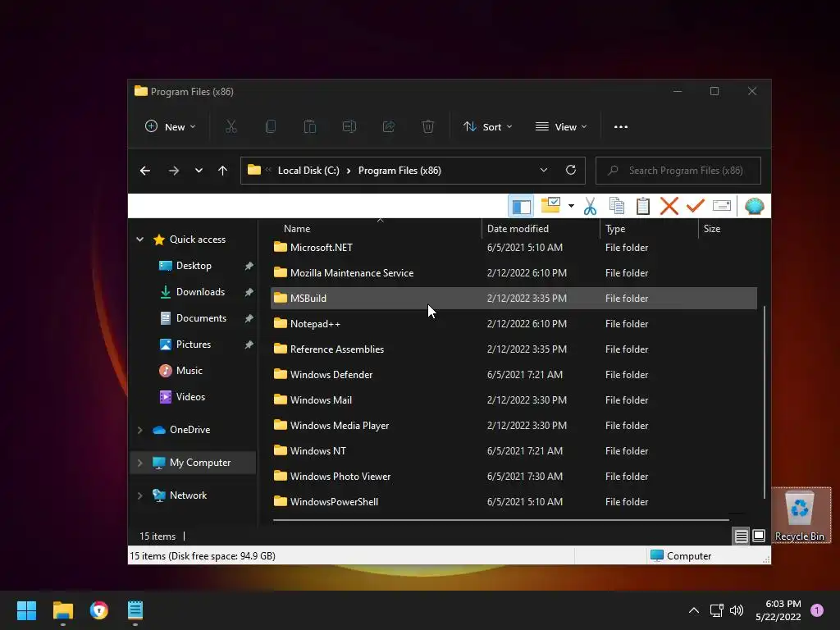Select the Windows Defender folder
This screenshot has height=630, width=840.
514,375
